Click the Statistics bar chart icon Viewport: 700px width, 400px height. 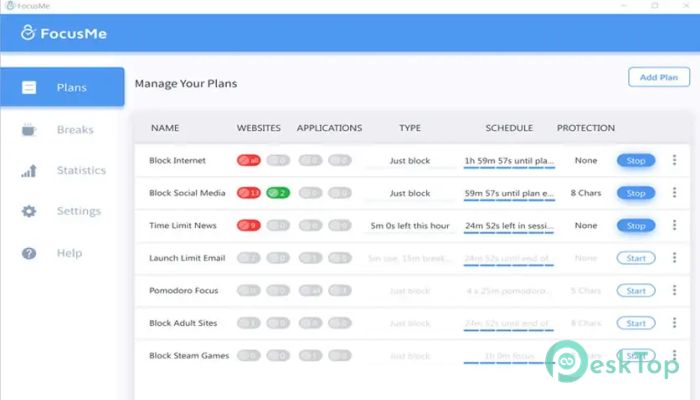[29, 171]
